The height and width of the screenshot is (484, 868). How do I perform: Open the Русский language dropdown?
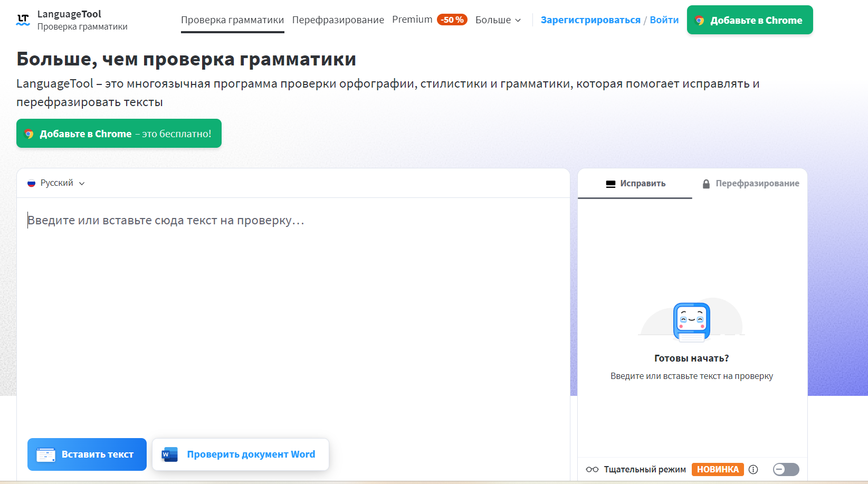pos(56,183)
